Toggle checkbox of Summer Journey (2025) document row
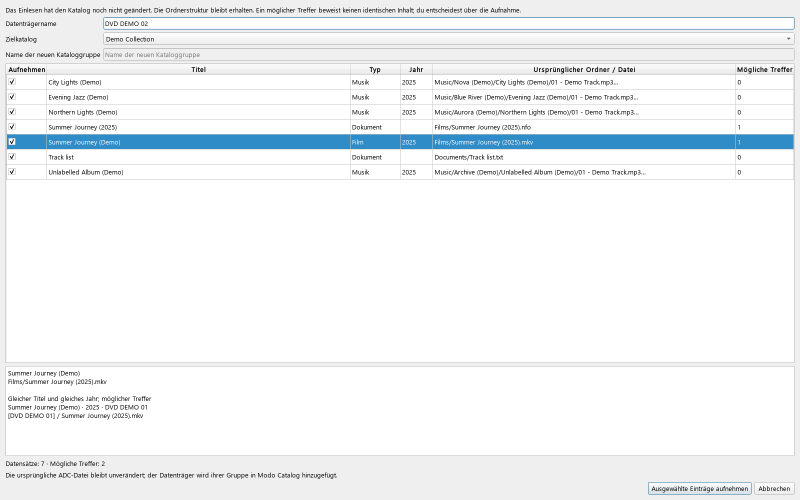This screenshot has height=500, width=800. 12,127
